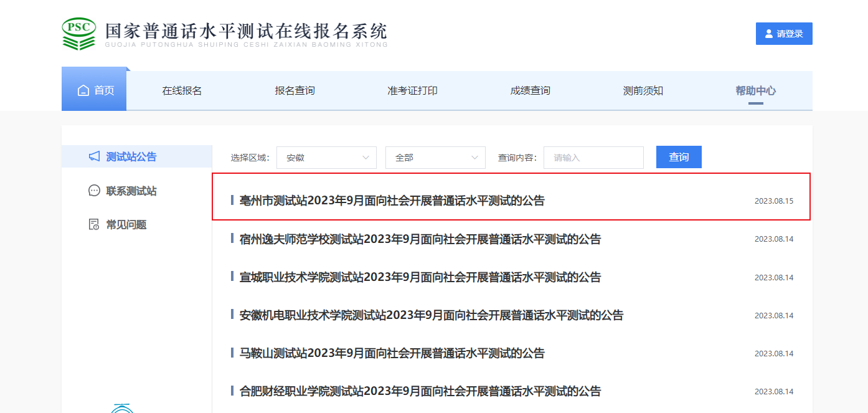Click the date 2023.08.15 in 亳州市 row
Screen dimensions: 868x413
[x=774, y=201]
